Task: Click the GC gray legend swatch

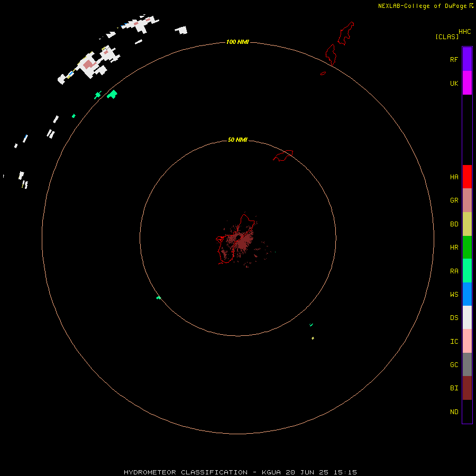Action: (467, 364)
